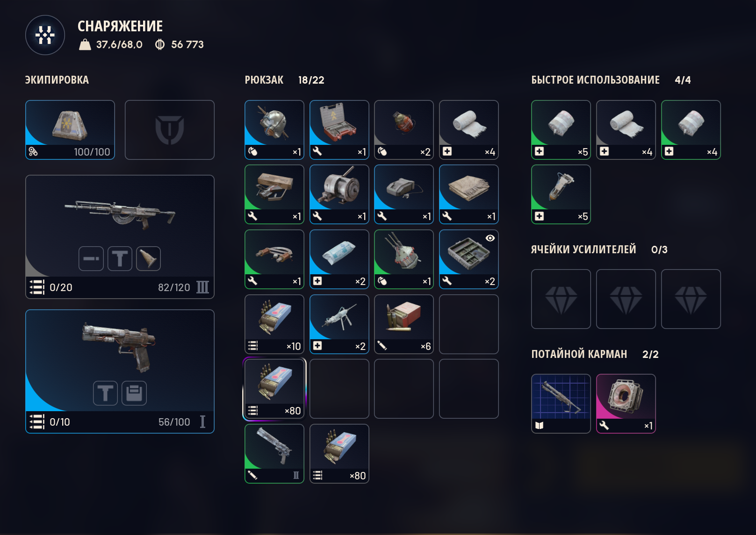The width and height of the screenshot is (756, 535).
Task: Click the first empty amplifier cell slot
Action: point(561,299)
